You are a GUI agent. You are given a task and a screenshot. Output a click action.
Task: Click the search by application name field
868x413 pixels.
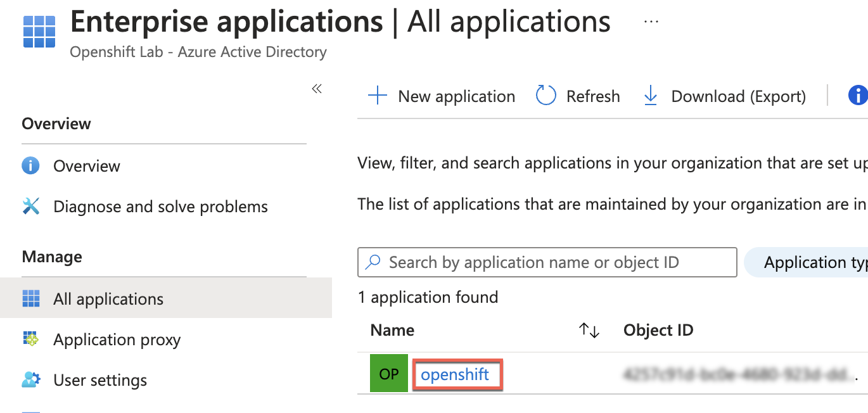pyautogui.click(x=547, y=262)
